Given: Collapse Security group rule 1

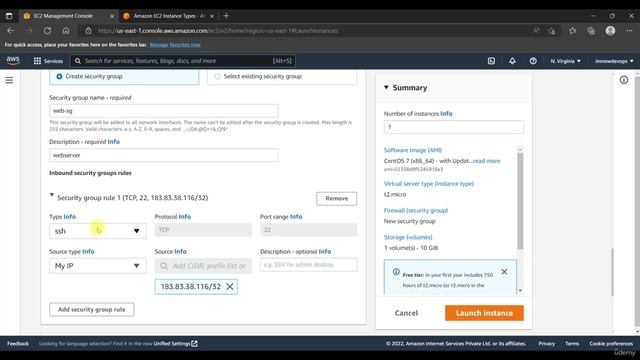Looking at the screenshot, I should coord(52,195).
